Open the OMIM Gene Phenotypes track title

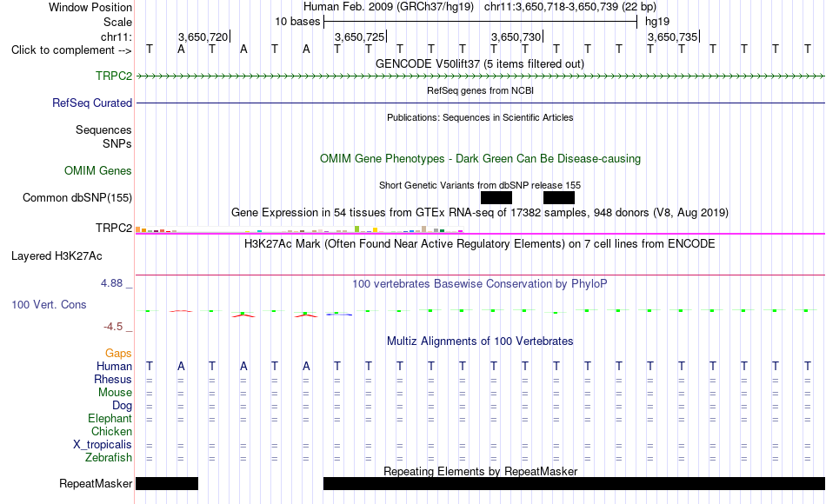(480, 158)
